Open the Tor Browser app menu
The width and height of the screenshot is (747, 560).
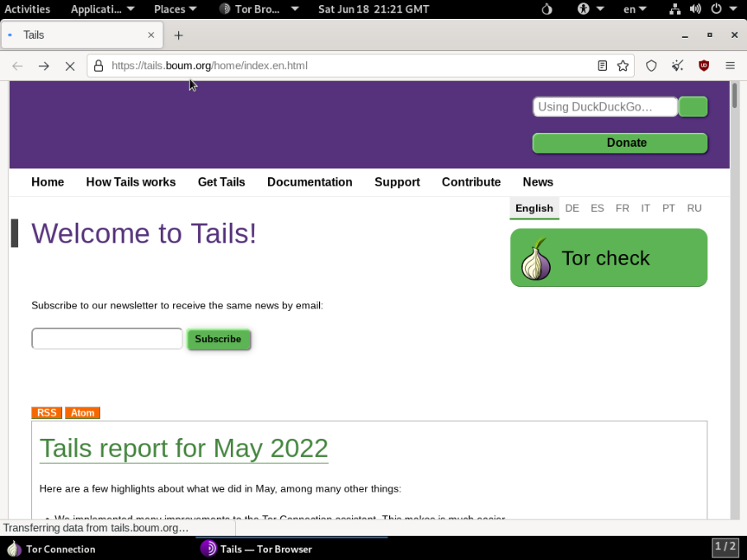tap(259, 9)
